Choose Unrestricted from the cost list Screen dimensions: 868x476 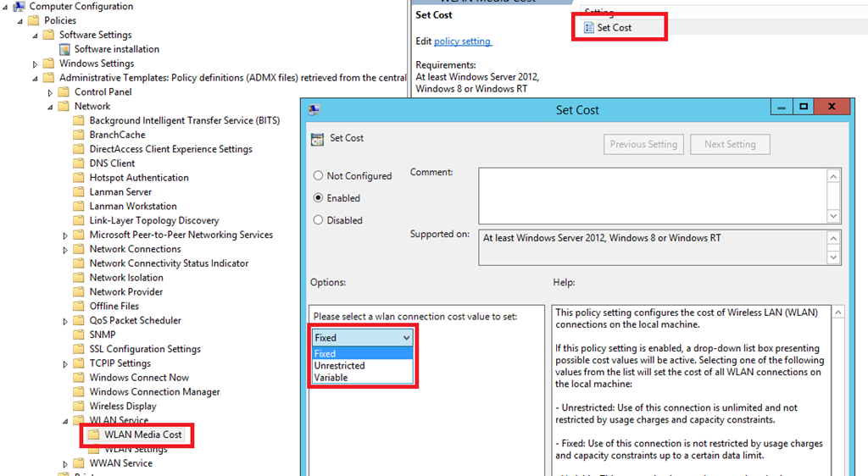click(339, 366)
